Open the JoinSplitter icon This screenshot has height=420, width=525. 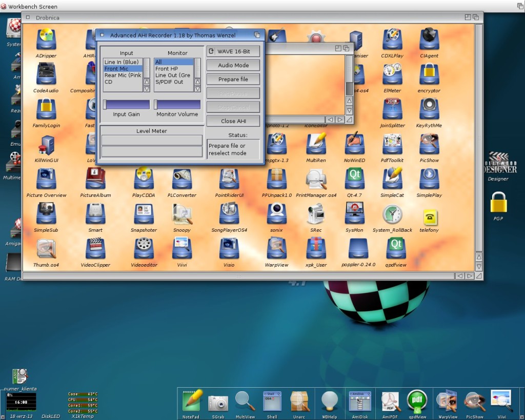pyautogui.click(x=392, y=109)
